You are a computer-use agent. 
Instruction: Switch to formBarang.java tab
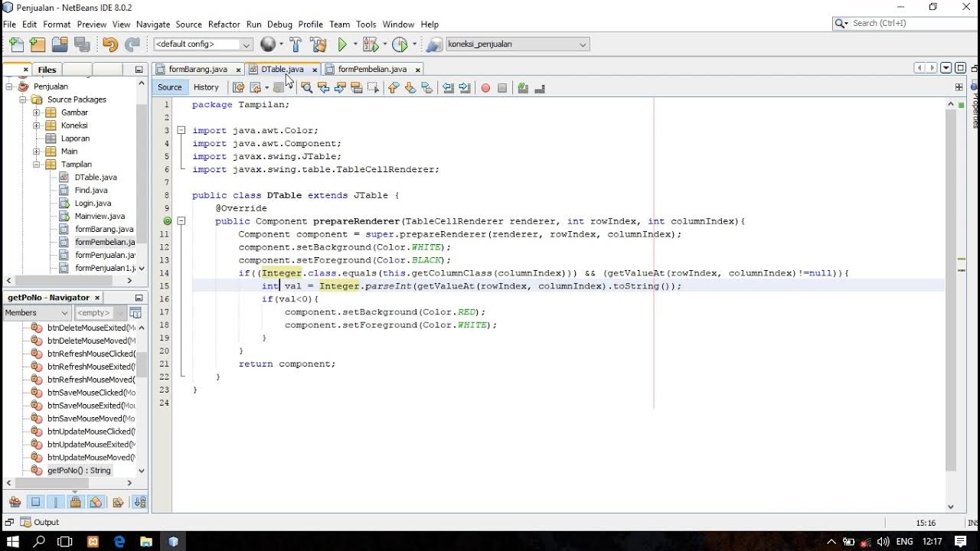[198, 69]
